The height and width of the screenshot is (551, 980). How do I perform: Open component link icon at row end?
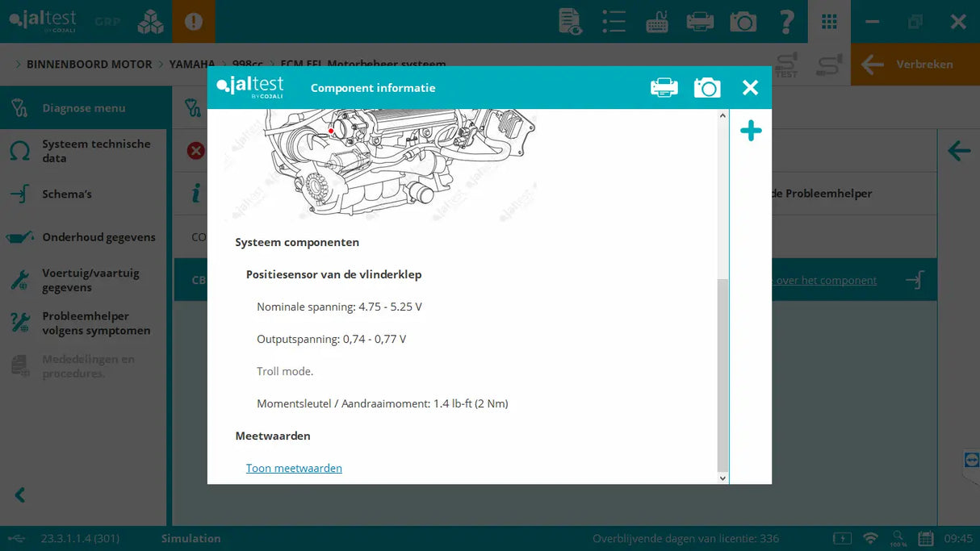tap(915, 280)
